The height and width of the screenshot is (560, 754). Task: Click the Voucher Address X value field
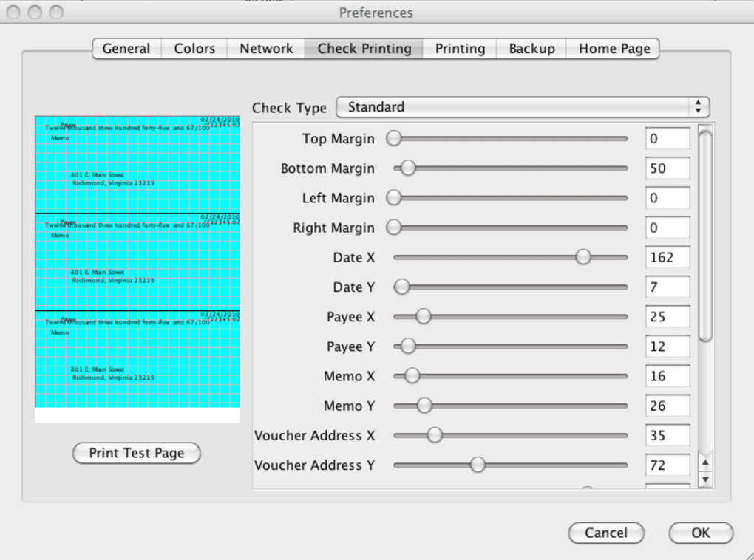(x=668, y=435)
